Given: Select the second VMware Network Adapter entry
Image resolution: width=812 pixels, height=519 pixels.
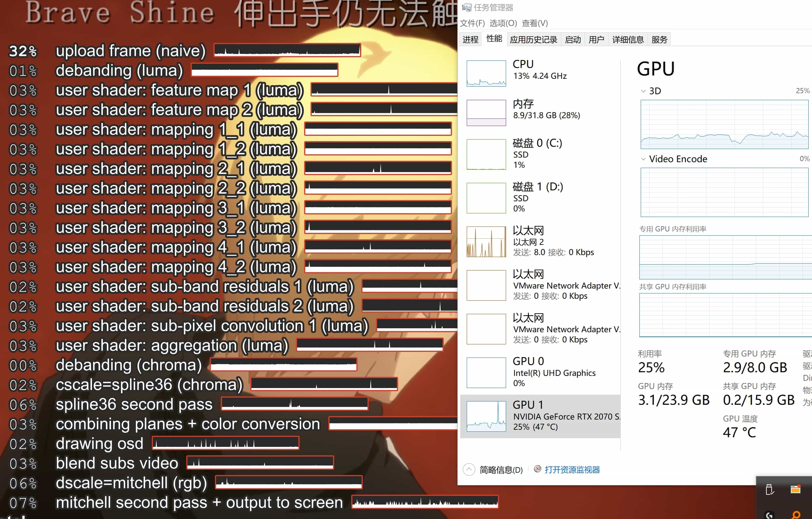Looking at the screenshot, I should [x=540, y=329].
